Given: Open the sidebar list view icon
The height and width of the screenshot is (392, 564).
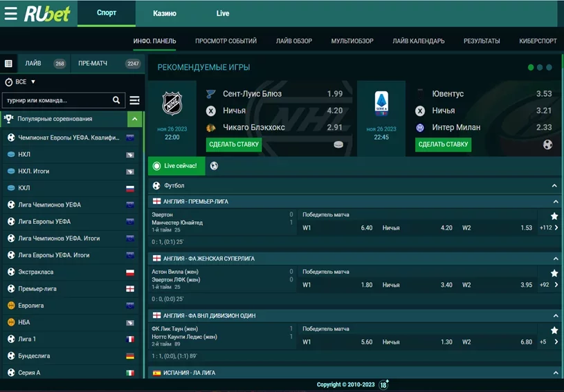Looking at the screenshot, I should point(8,64).
